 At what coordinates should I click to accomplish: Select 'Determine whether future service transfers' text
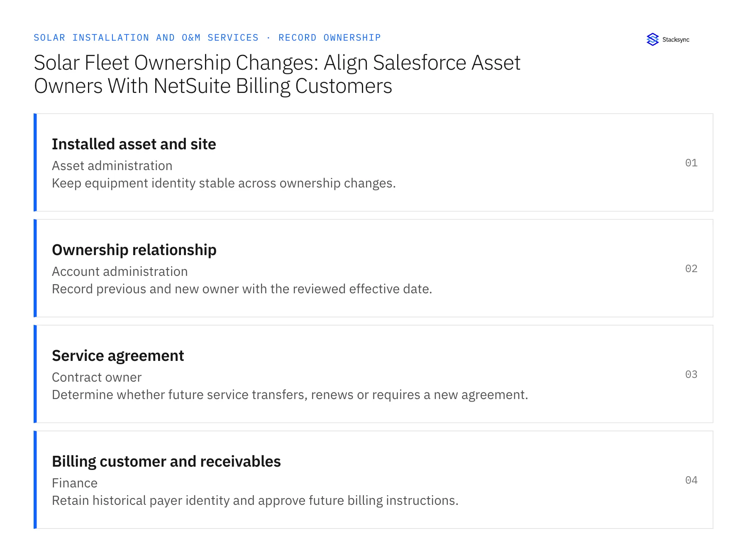(290, 394)
